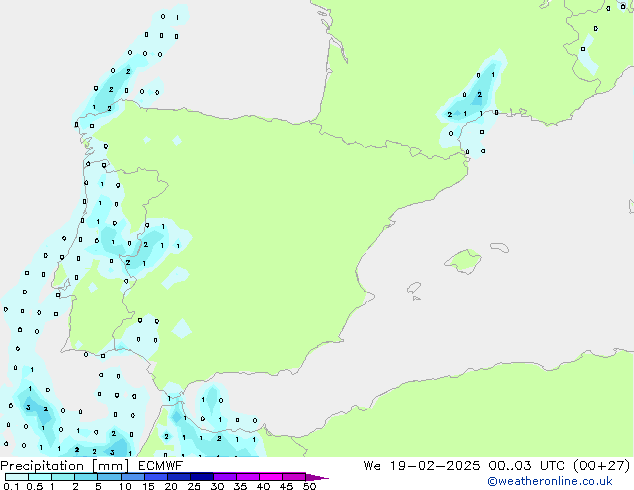Pick the legend swatch between 5 and 10
634x490 pixels.
[109, 477]
